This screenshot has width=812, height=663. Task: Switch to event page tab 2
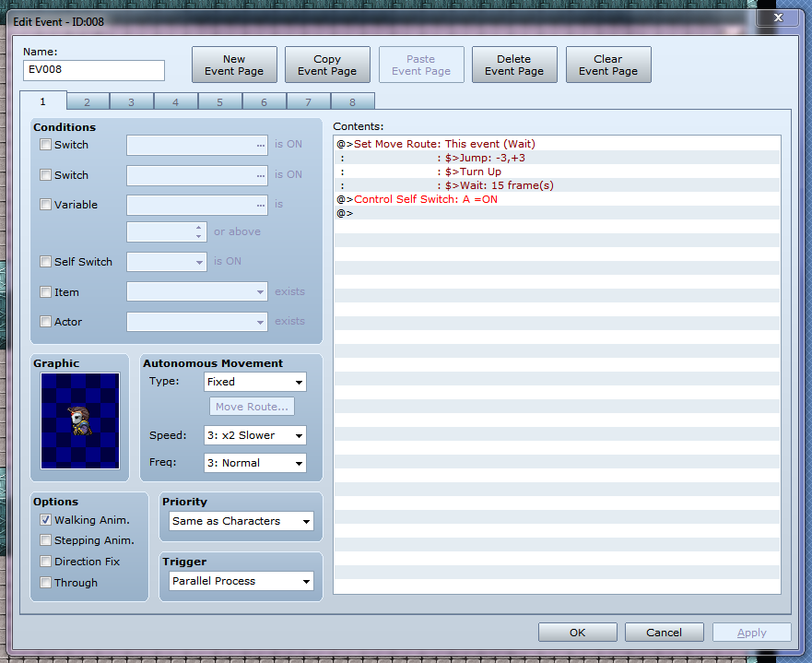(x=87, y=102)
